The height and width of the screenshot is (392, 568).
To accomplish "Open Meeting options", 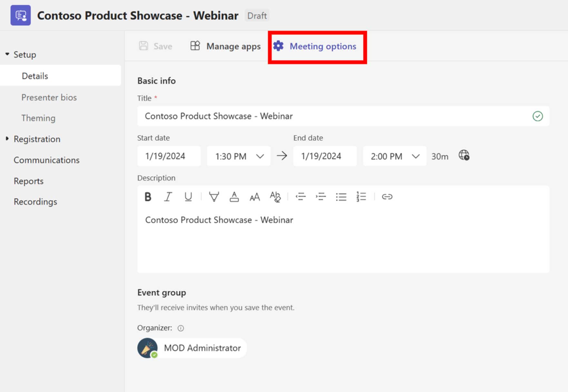I will (315, 46).
